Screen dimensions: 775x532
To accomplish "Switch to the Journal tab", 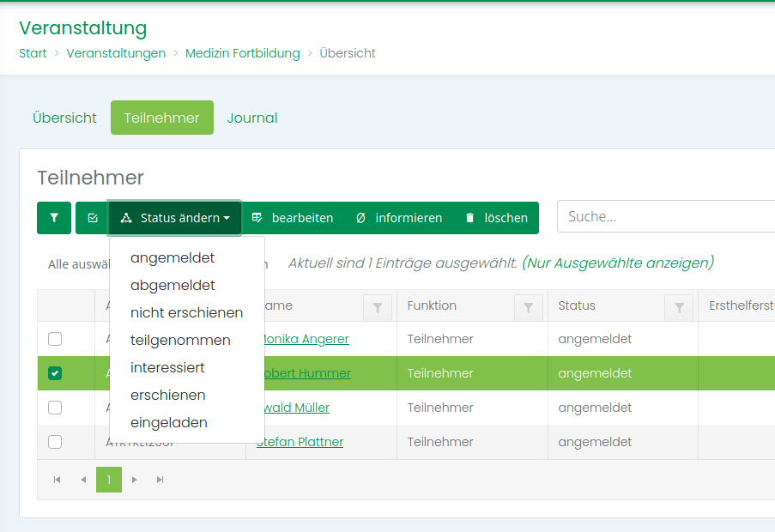I will tap(251, 118).
